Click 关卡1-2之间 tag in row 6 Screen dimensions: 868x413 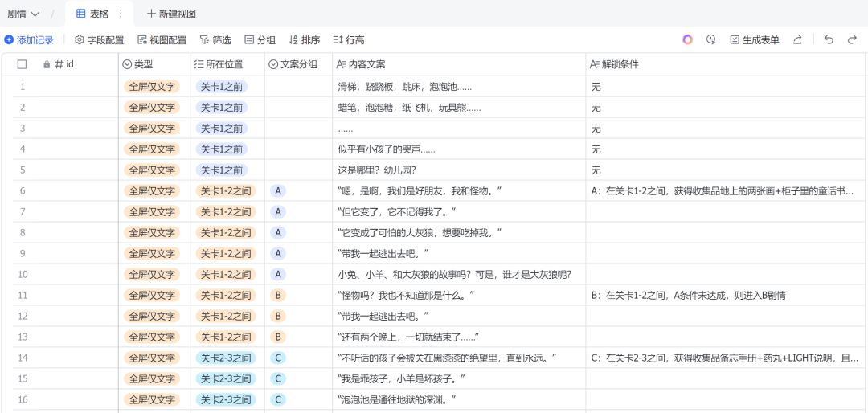coord(226,191)
